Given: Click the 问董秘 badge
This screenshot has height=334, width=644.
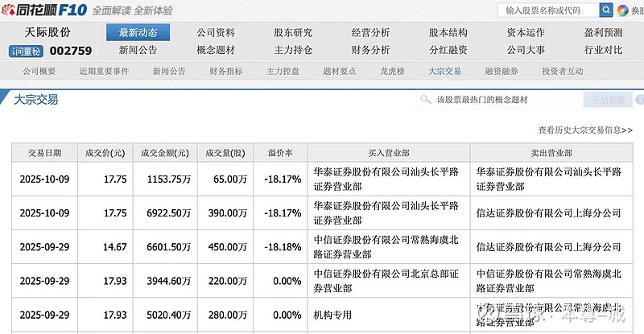Looking at the screenshot, I should tap(26, 51).
